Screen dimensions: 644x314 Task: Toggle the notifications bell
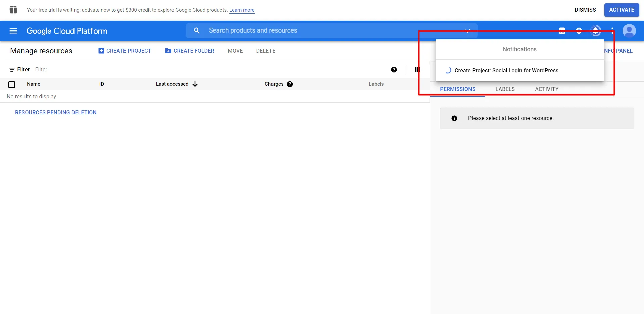tap(596, 31)
